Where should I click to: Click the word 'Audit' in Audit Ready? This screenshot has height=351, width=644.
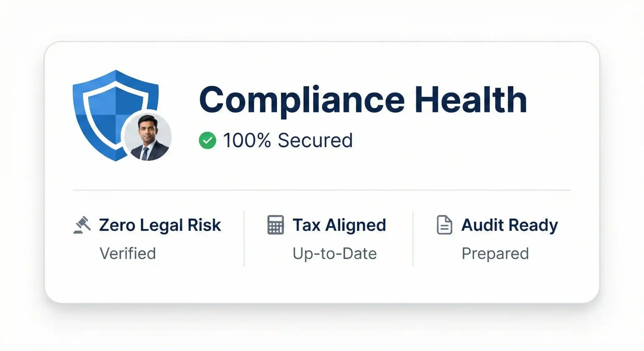482,225
